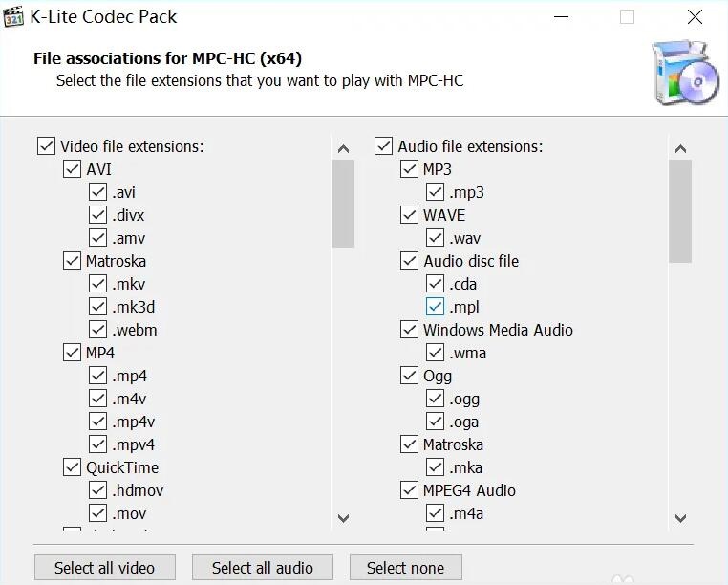Viewport: 728px width, 585px height.
Task: Click the Select none button
Action: [x=406, y=568]
